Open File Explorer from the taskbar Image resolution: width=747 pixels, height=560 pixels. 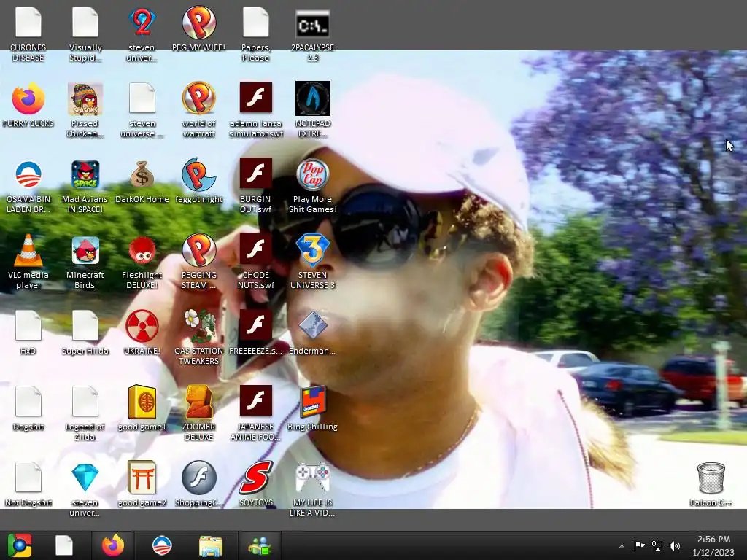click(x=210, y=545)
